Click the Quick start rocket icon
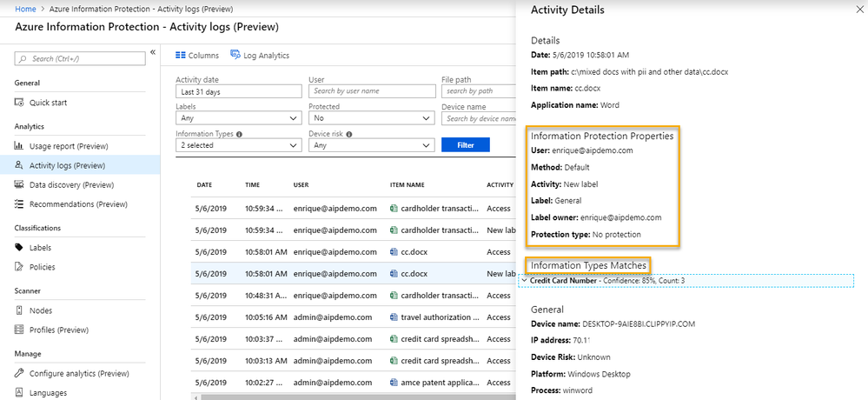 (21, 103)
